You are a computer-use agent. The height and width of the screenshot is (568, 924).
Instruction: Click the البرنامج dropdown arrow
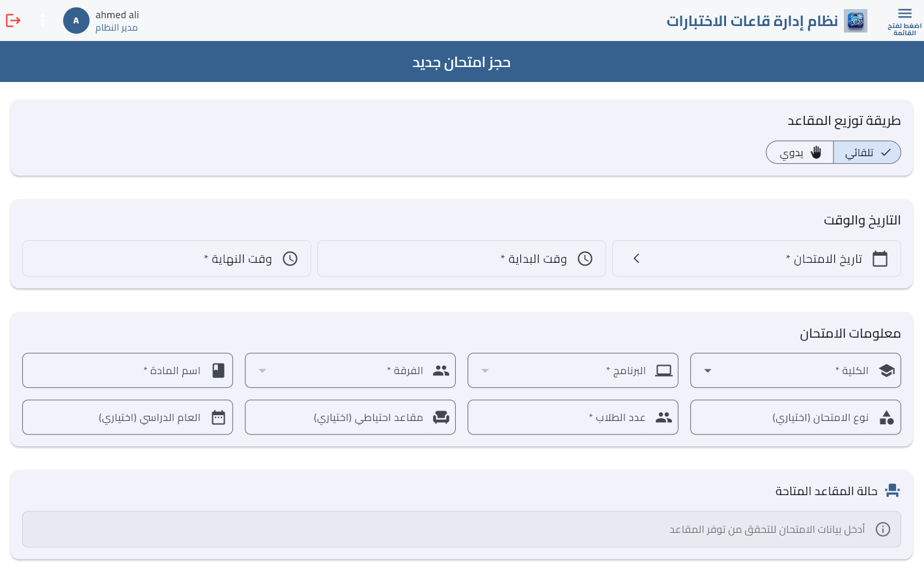(485, 371)
